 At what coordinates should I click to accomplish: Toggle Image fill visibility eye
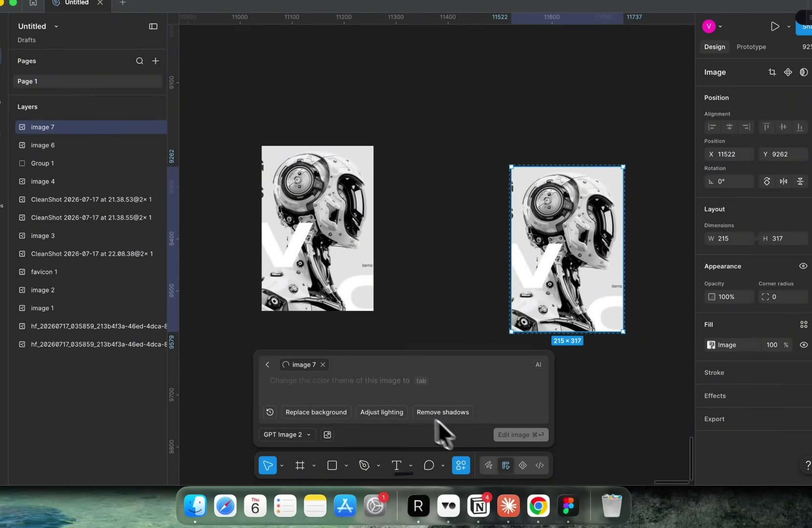[803, 345]
